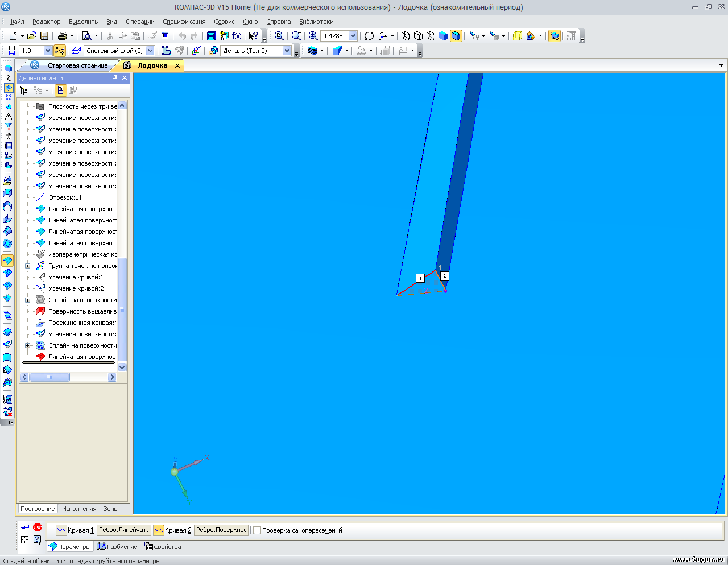Viewport: 728px width, 565px height.
Task: Open the Спецификация menu
Action: click(184, 22)
